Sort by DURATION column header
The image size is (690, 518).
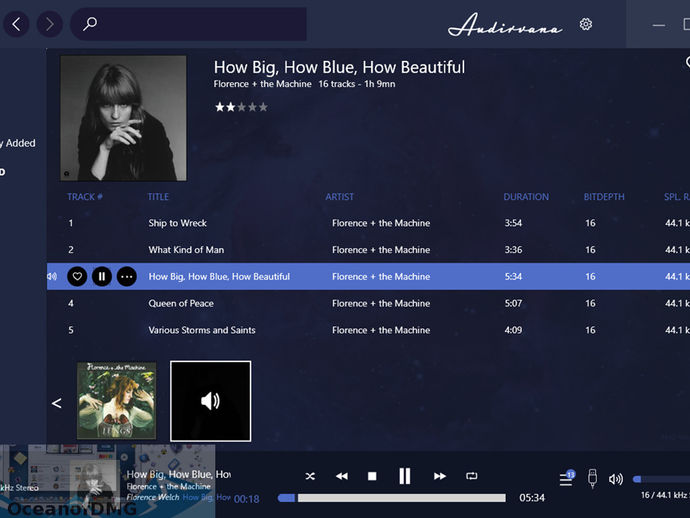pos(526,197)
